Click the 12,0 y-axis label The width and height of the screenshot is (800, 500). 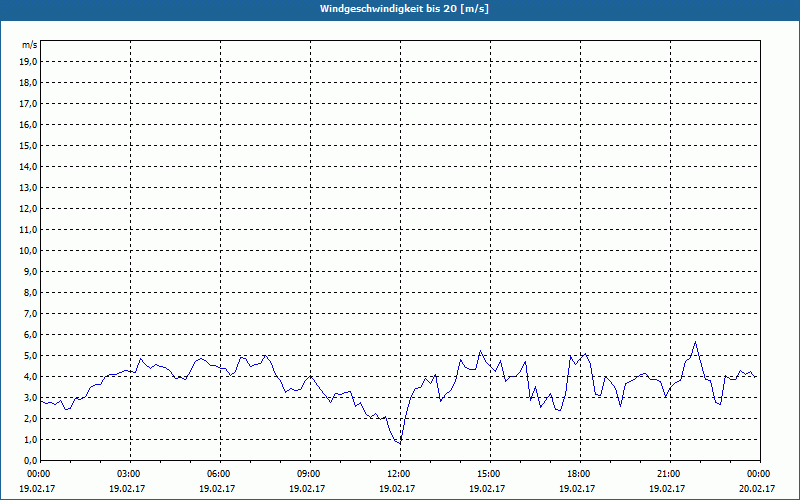tap(29, 209)
